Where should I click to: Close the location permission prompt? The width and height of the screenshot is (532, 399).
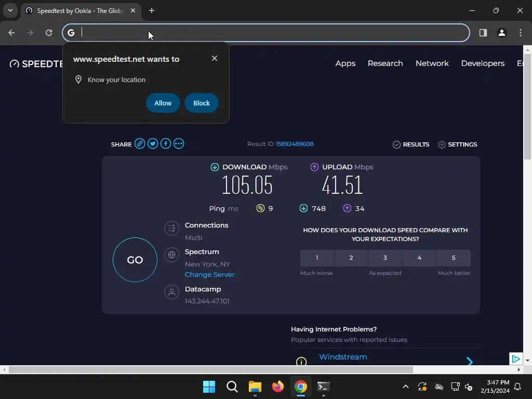215,58
